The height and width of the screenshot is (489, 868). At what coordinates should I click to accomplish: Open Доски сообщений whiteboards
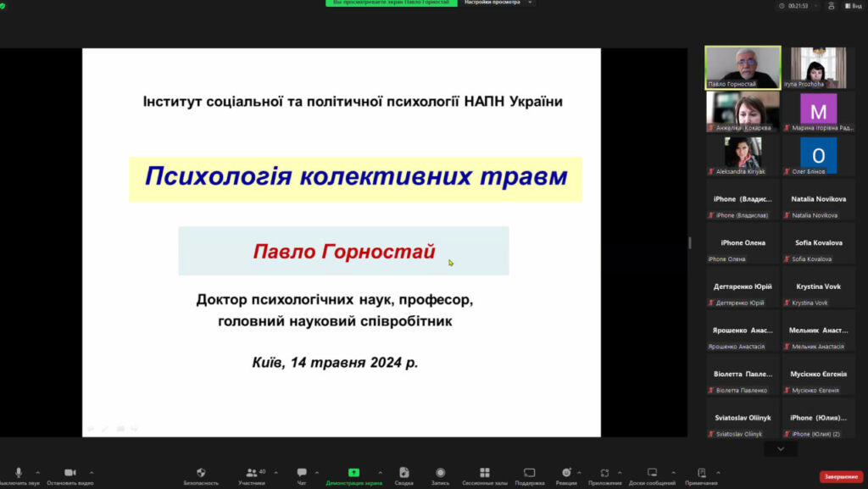point(652,473)
